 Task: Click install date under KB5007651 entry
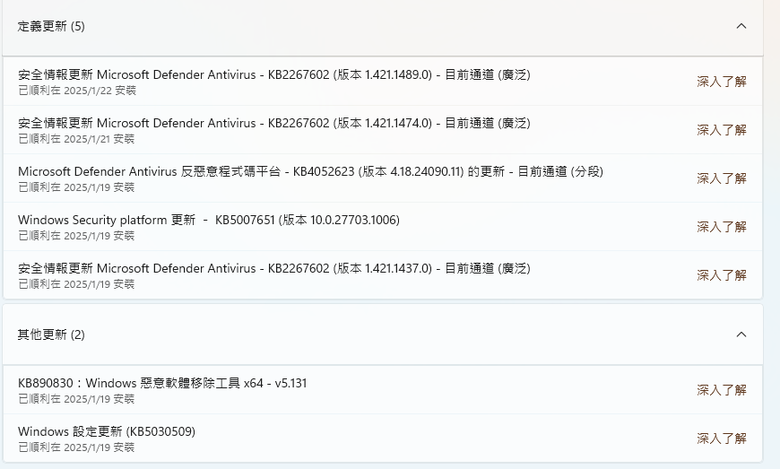tap(76, 236)
